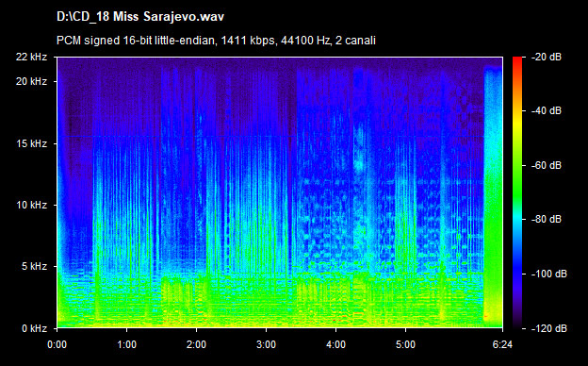Click the 4:00 time axis marker
This screenshot has width=588, height=366.
coord(335,344)
